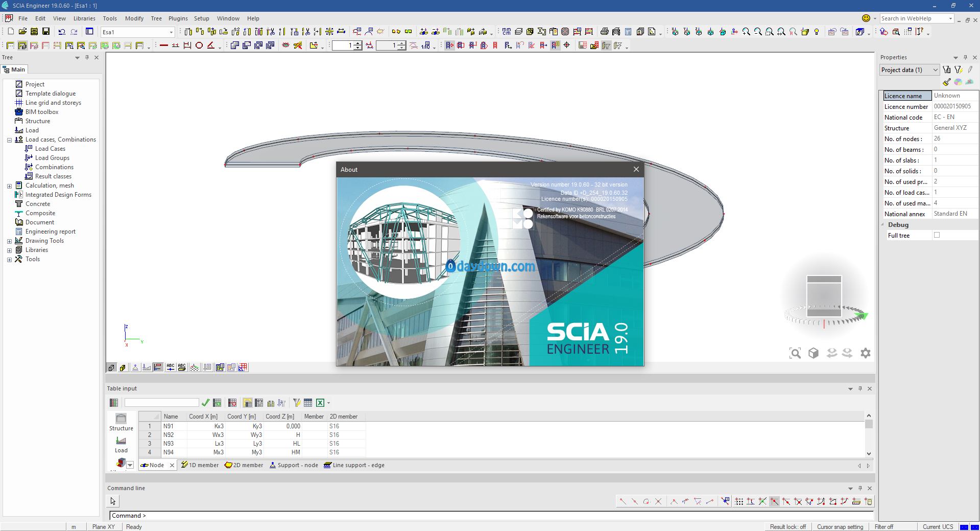
Task: Click the view settings gear in 3D view
Action: (866, 353)
